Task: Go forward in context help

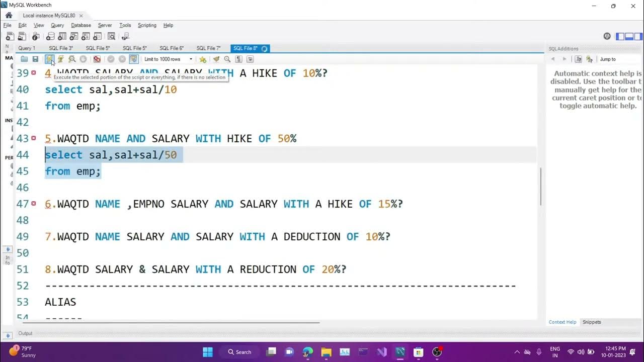Action: pos(565,59)
